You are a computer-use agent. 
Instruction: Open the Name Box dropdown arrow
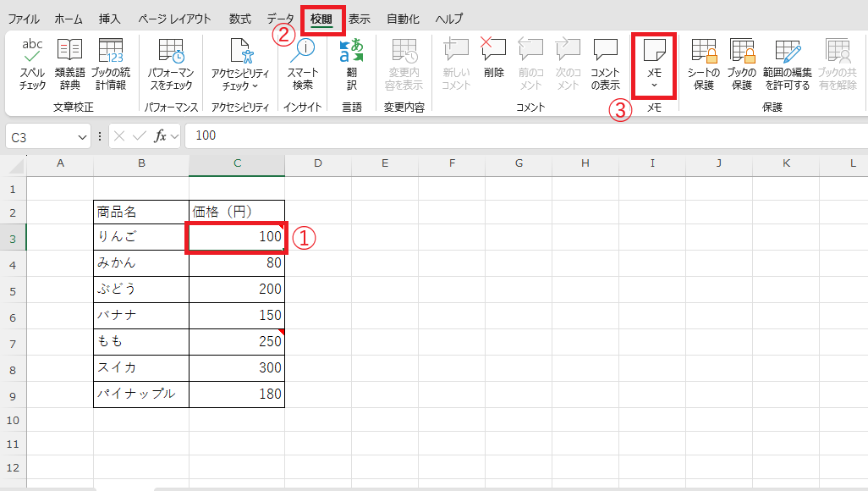click(83, 136)
